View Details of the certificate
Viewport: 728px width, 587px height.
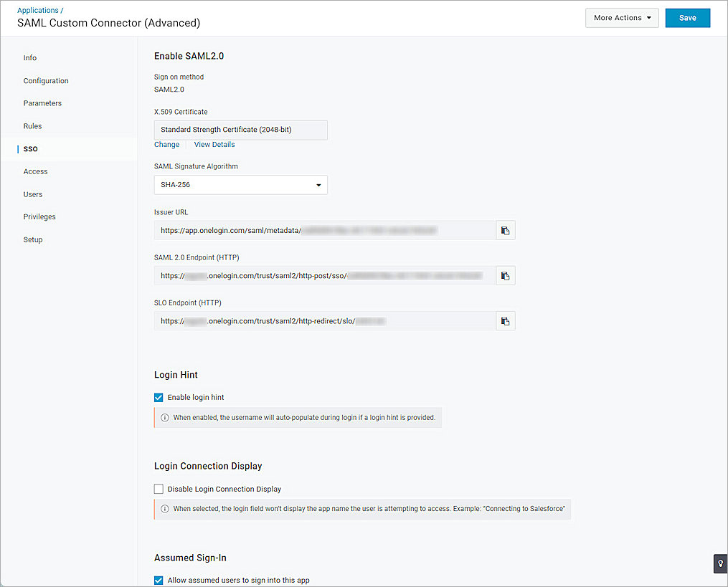click(x=214, y=144)
